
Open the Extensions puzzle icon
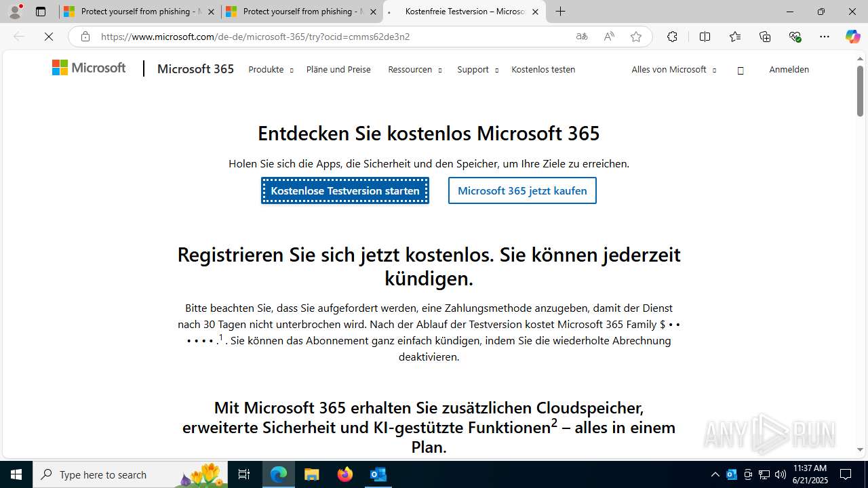tap(672, 37)
